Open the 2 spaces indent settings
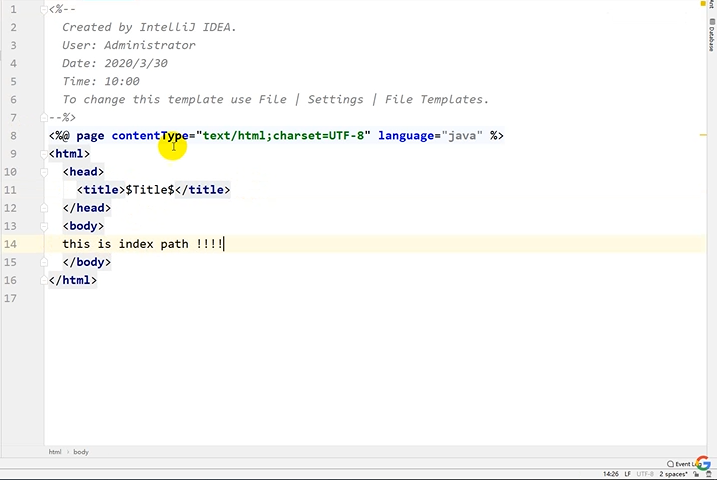 (x=673, y=474)
